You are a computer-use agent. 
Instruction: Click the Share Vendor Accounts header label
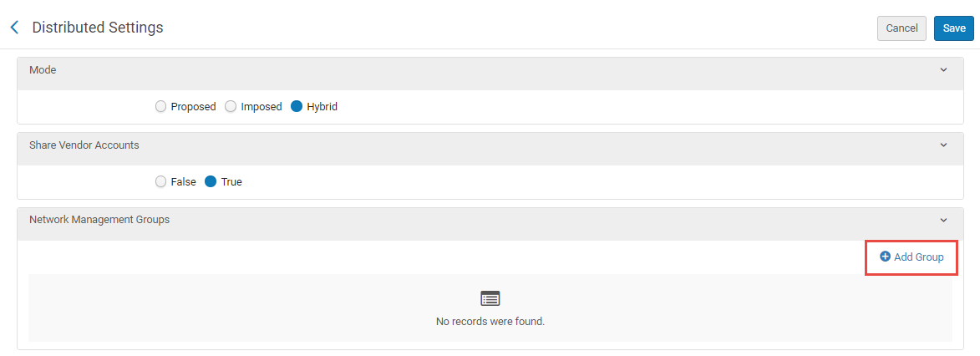pyautogui.click(x=84, y=145)
